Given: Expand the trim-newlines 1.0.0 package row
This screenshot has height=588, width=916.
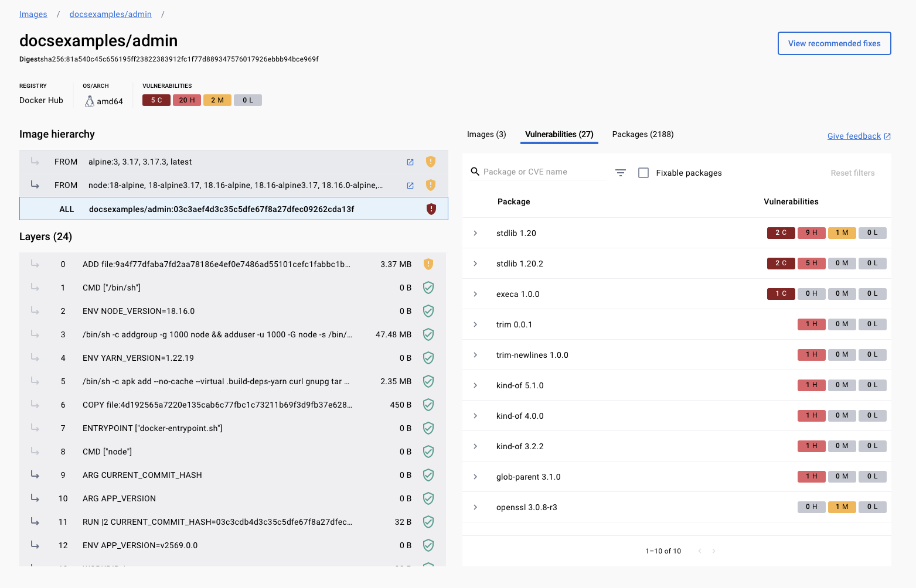Looking at the screenshot, I should 475,355.
